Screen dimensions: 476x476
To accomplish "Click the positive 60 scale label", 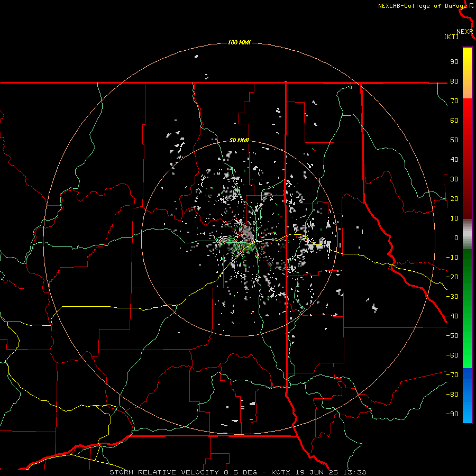I will 454,121.
